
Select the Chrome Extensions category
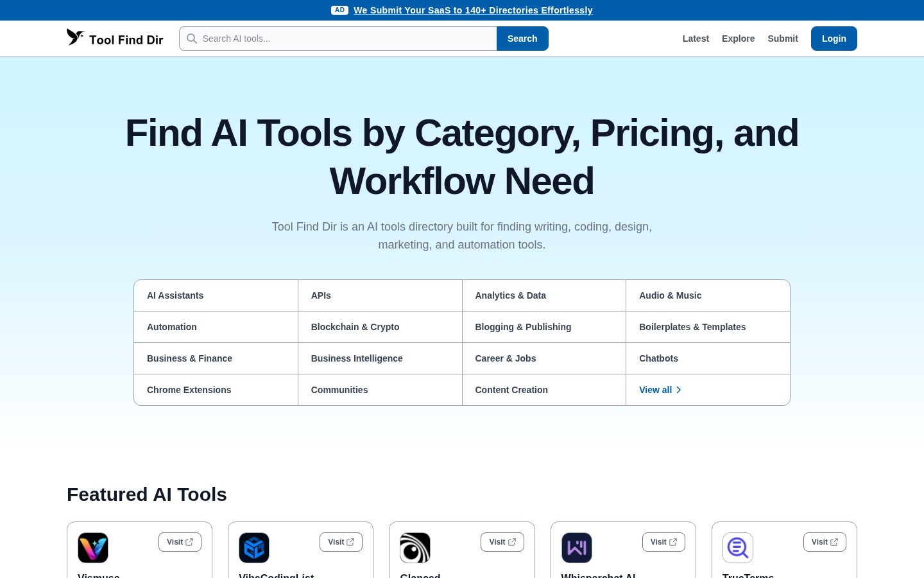216,390
